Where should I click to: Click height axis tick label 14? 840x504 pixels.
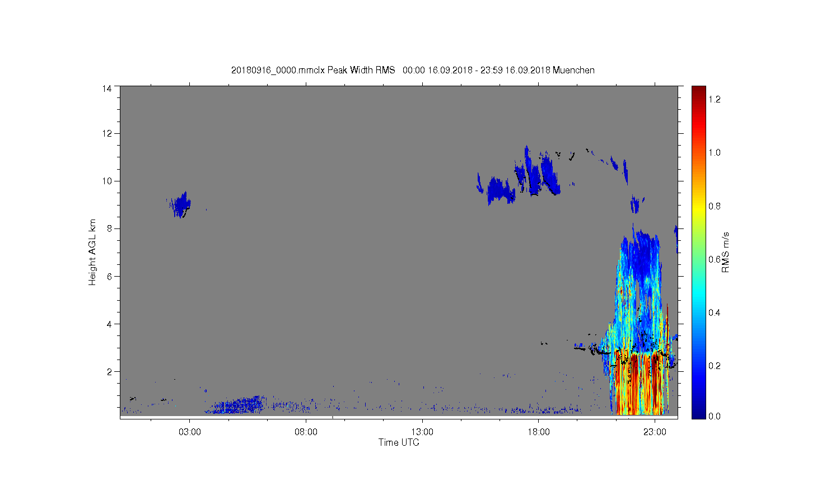pyautogui.click(x=107, y=88)
